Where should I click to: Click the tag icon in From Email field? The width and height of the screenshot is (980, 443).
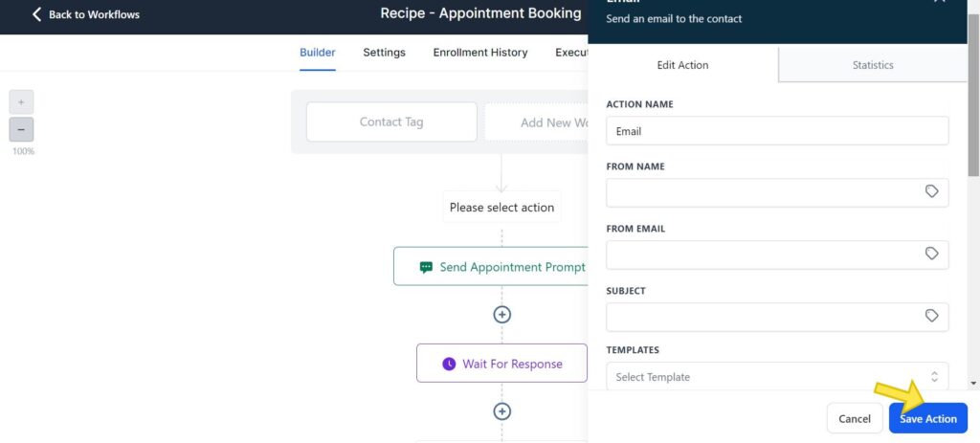tap(931, 255)
